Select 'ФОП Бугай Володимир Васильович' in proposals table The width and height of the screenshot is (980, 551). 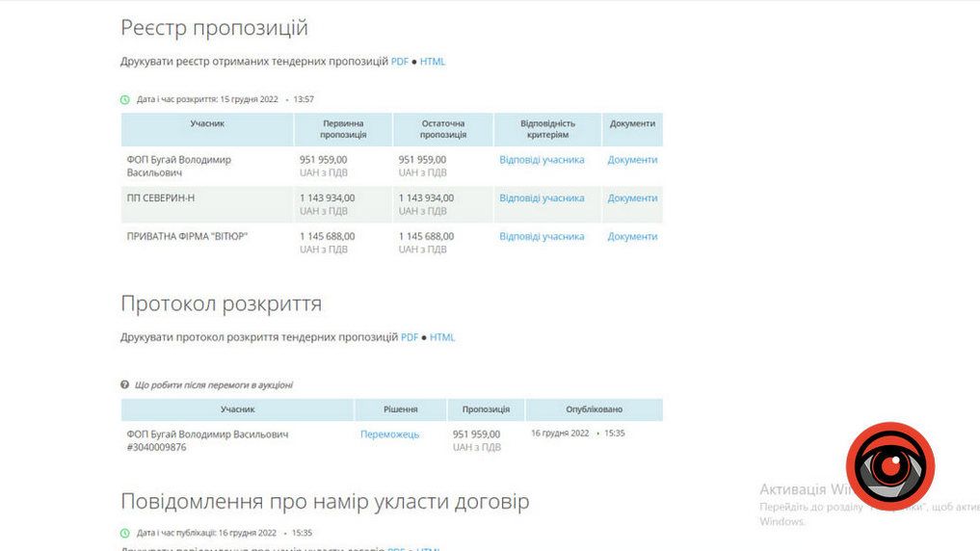pos(207,167)
